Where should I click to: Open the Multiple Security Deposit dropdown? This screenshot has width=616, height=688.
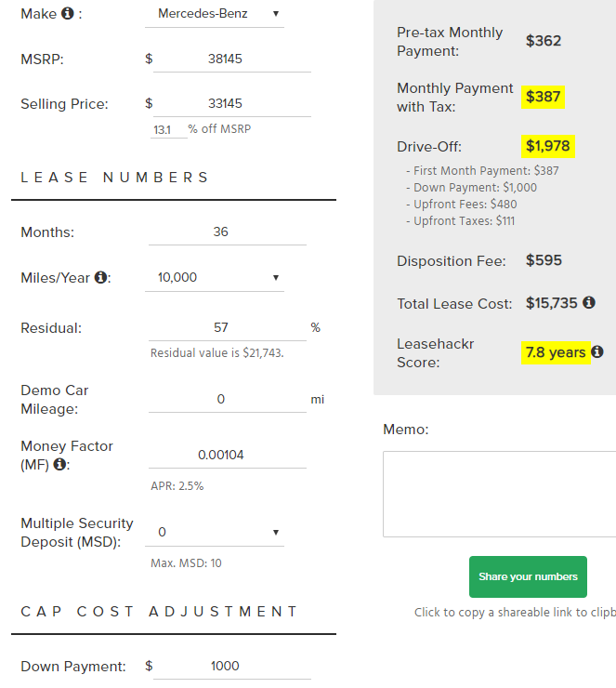coord(215,533)
